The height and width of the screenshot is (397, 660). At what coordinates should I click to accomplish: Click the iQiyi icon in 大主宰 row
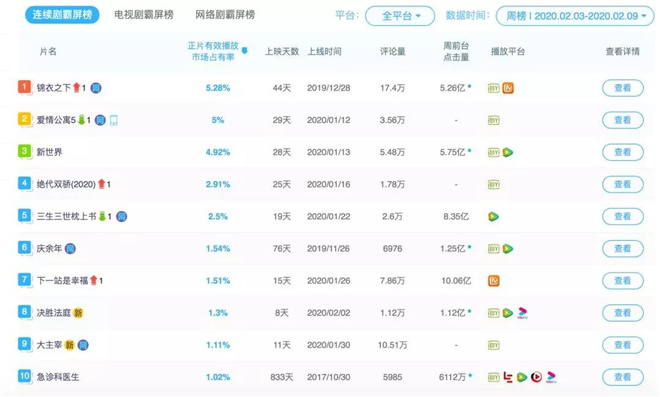coord(494,346)
